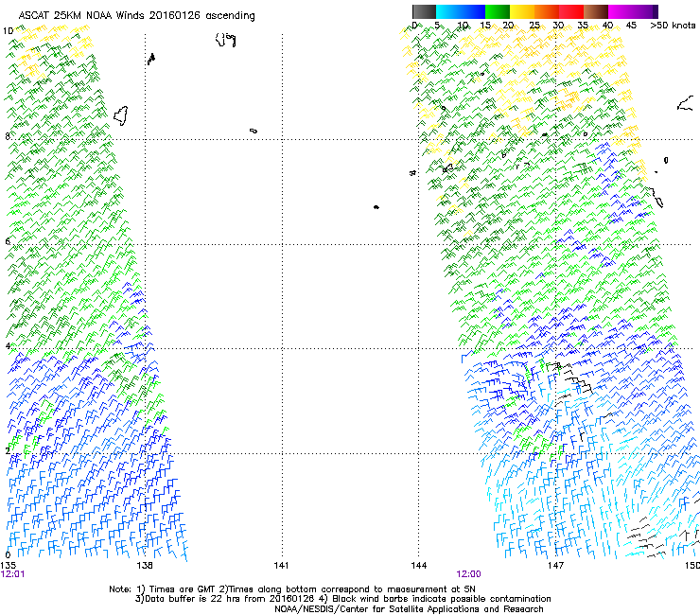The width and height of the screenshot is (700, 615).
Task: Click the purple '12:00' swath time
Action: coord(469,574)
